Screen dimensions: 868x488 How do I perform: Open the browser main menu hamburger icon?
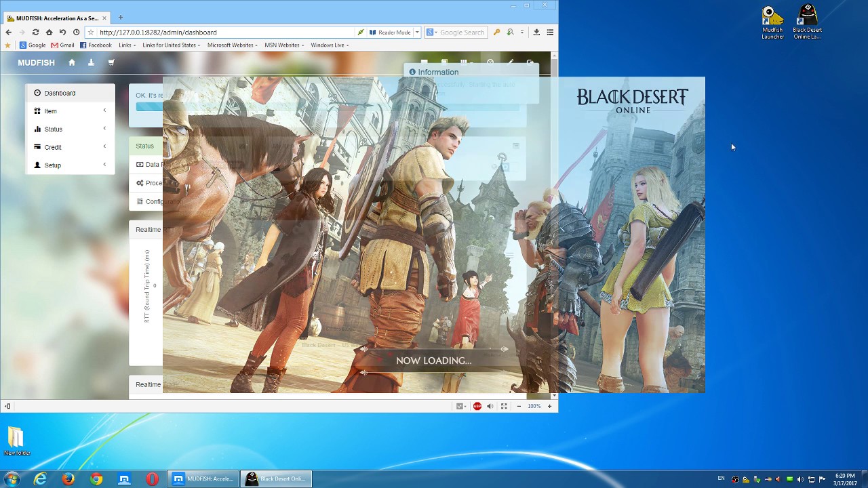[x=550, y=32]
